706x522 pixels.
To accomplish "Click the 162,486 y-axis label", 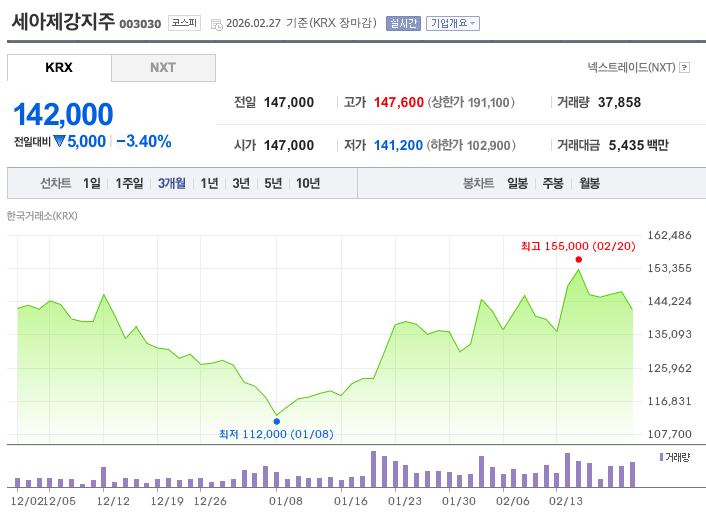I will tap(669, 235).
